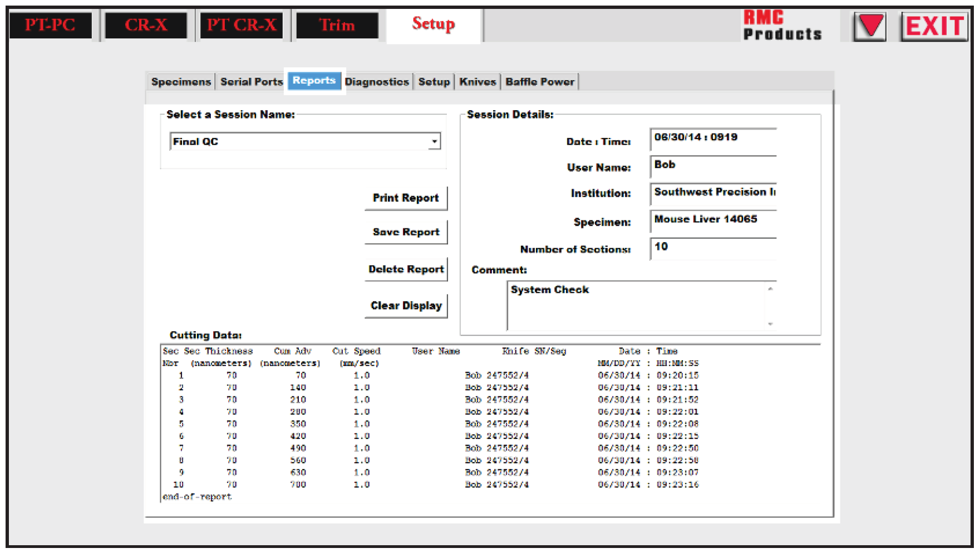This screenshot has width=980, height=553.
Task: Click the Print Report button
Action: (406, 198)
